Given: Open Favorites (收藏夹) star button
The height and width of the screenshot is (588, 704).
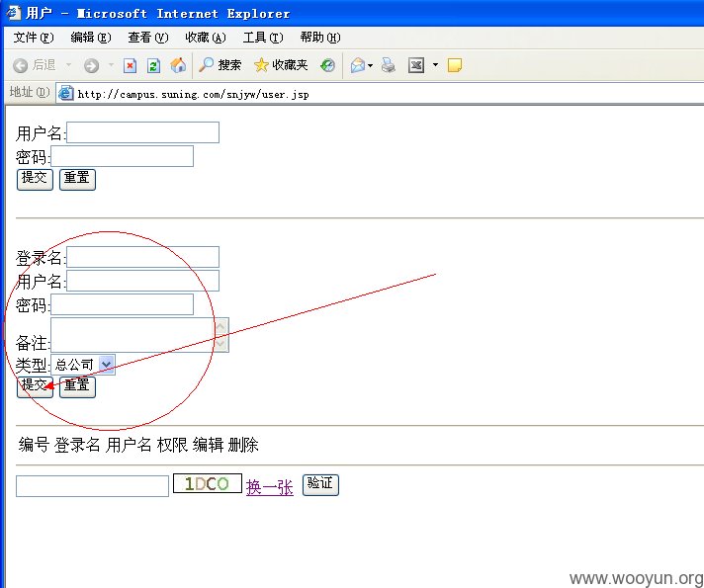Looking at the screenshot, I should click(x=281, y=65).
